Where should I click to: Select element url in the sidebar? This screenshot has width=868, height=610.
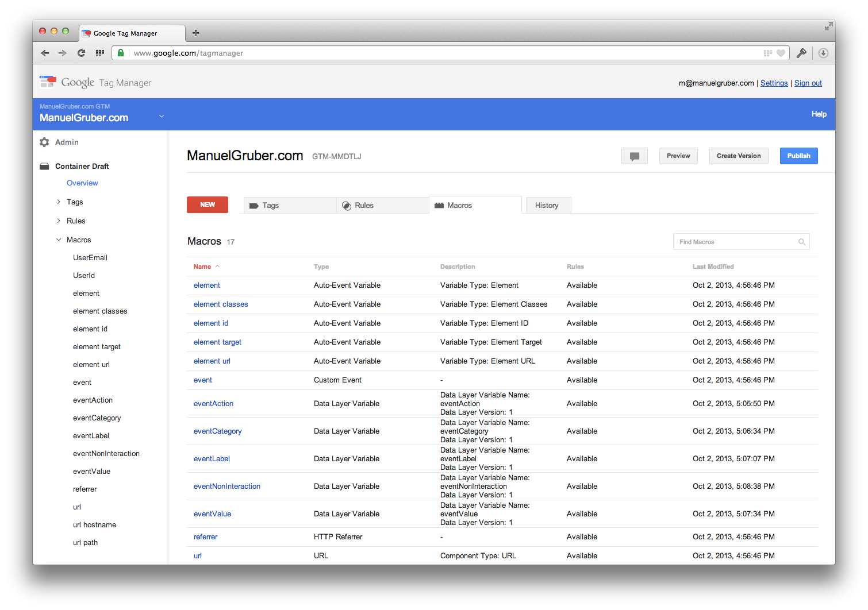(91, 364)
